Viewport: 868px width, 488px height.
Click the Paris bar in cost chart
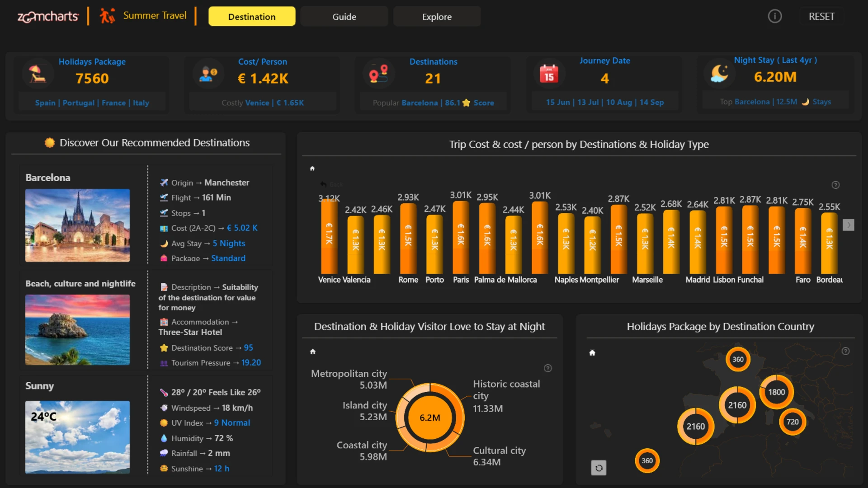click(x=461, y=237)
